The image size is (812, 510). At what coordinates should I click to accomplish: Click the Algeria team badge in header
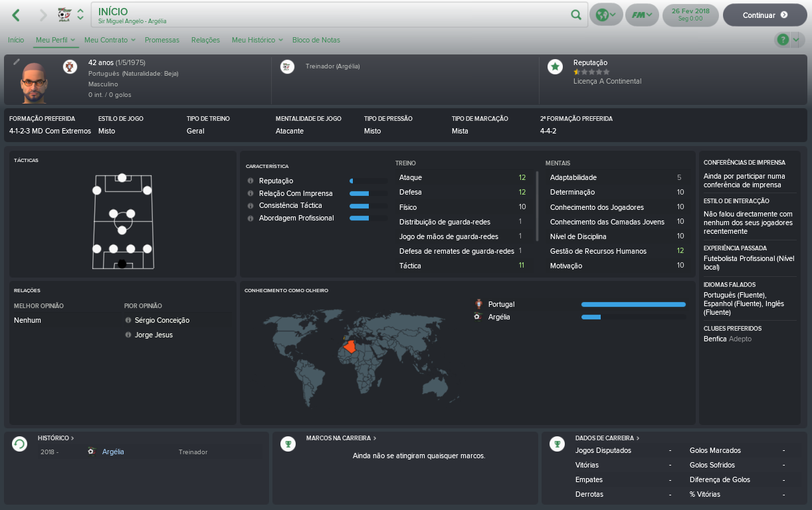pos(64,15)
